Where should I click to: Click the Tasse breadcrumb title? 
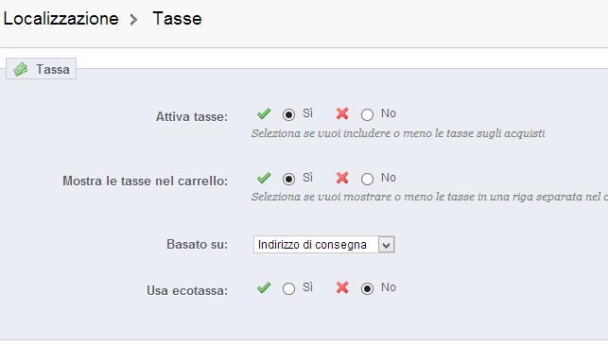tap(177, 19)
